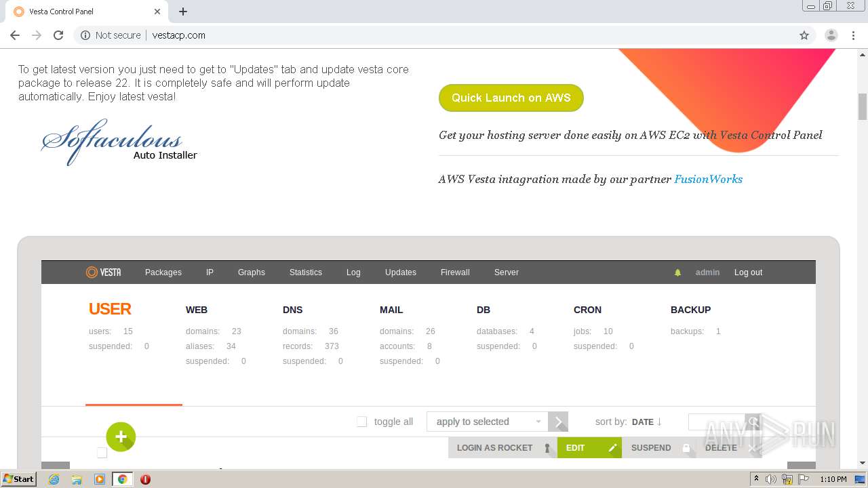Click the user search input field
This screenshot has height=488, width=868.
click(x=717, y=422)
